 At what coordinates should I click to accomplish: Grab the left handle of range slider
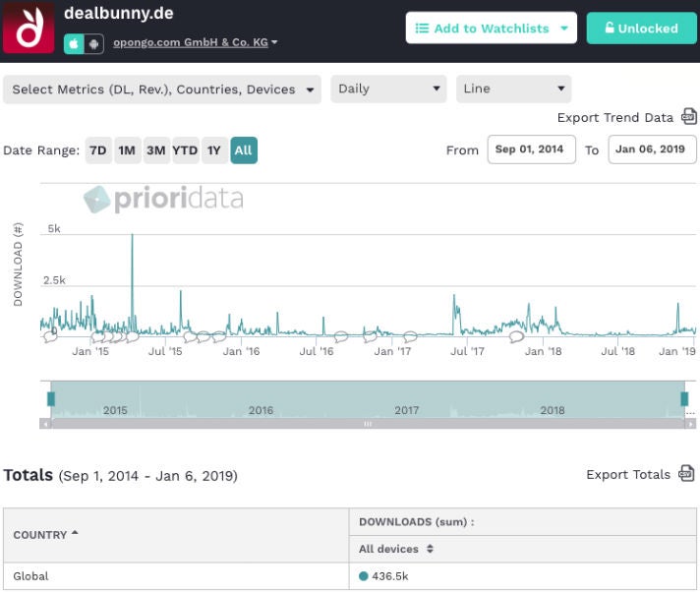51,398
